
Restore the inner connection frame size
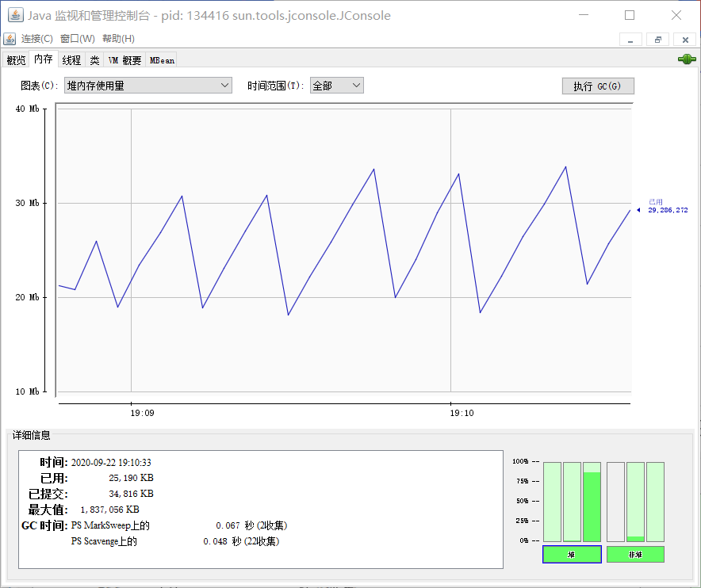pos(657,40)
